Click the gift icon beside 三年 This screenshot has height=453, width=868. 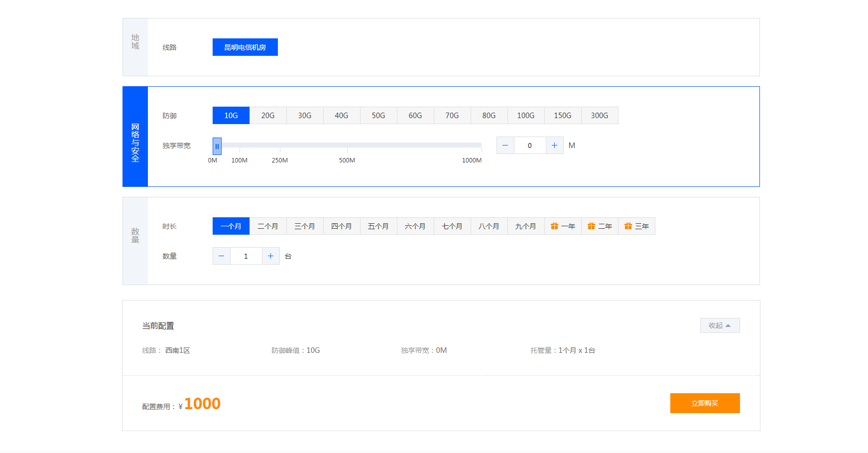coord(628,226)
